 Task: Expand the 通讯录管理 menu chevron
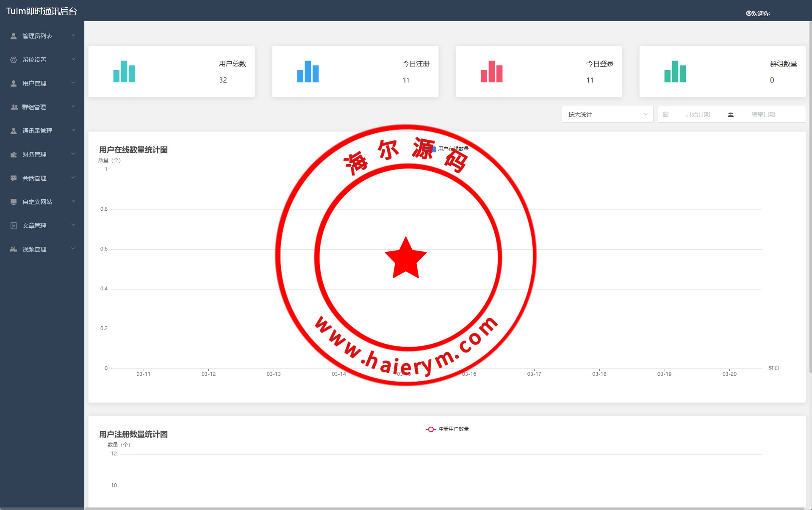coord(73,130)
